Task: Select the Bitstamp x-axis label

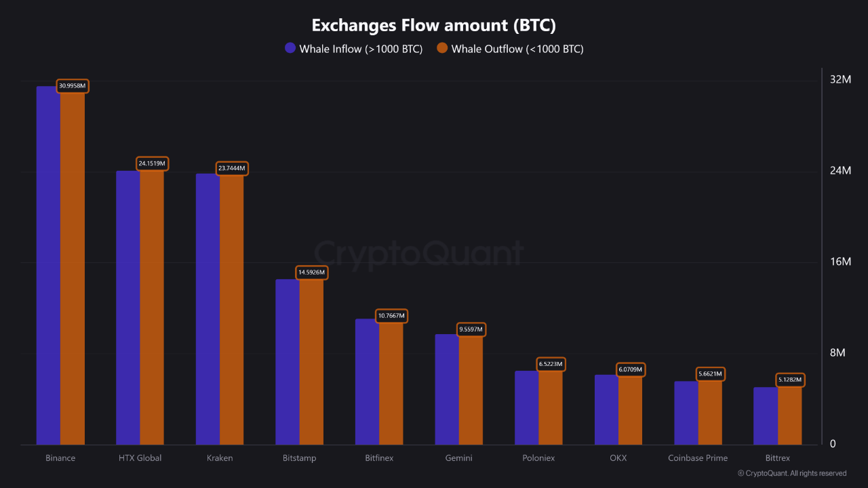Action: [x=299, y=458]
